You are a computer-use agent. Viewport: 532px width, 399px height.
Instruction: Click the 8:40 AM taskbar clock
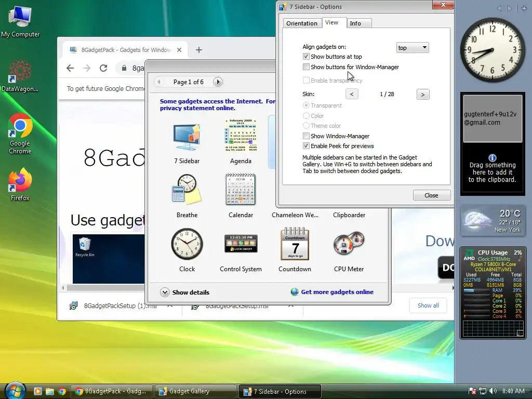[513, 391]
